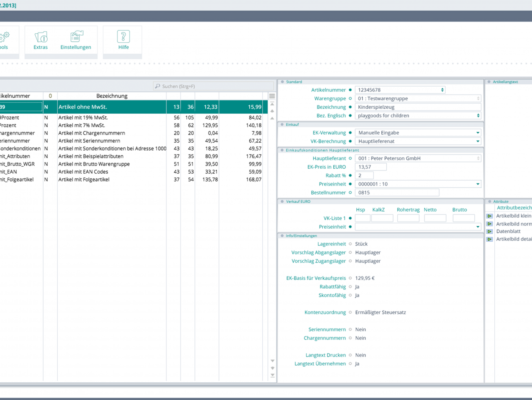Click the Kontenzuordnung value Ermäßigter Steuersatz

380,313
